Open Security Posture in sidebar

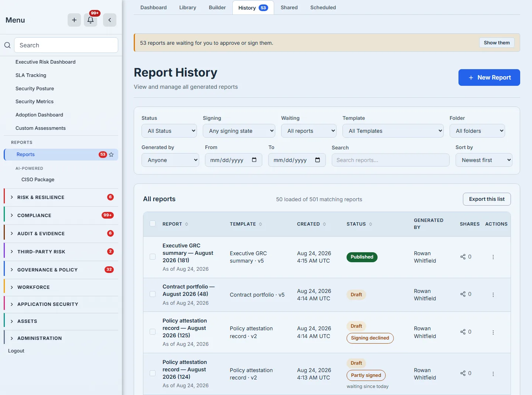coord(35,88)
